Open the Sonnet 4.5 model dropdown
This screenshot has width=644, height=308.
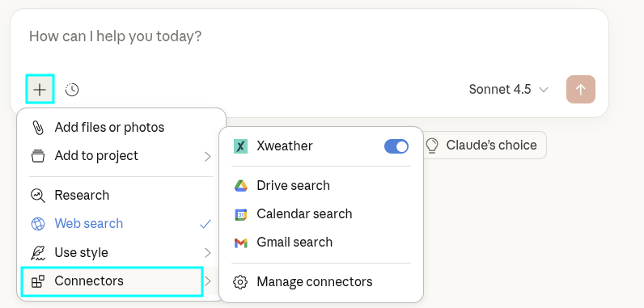coord(508,89)
